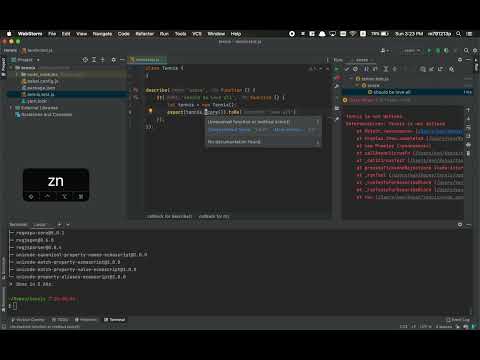Open Terminal tool window tab
480x360 pixels.
(x=114, y=320)
